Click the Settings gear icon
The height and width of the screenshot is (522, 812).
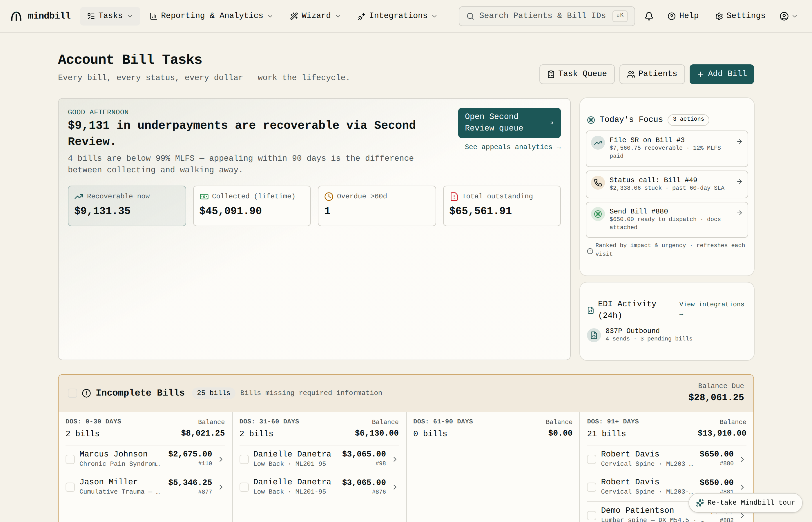[719, 16]
